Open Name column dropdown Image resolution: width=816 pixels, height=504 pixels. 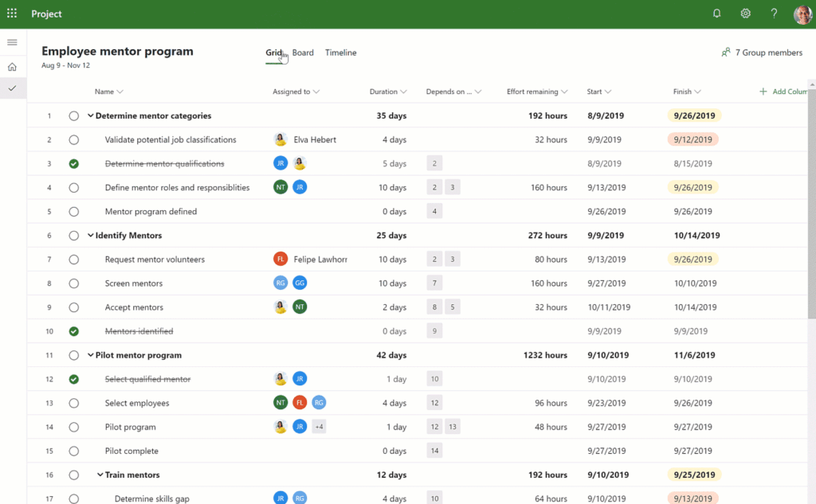120,92
